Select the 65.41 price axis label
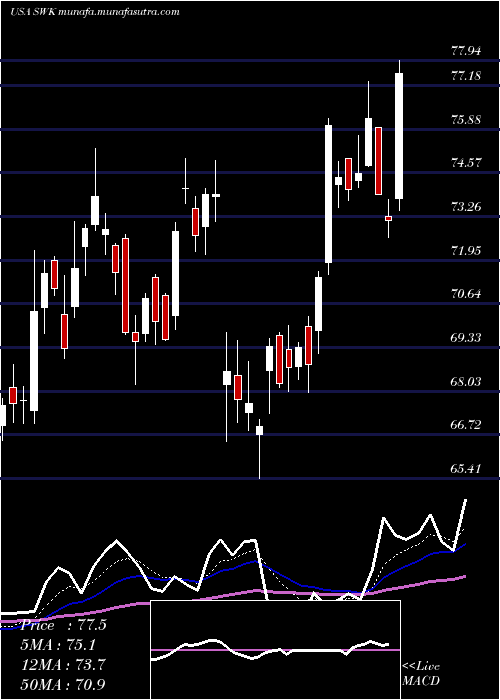 coord(466,469)
